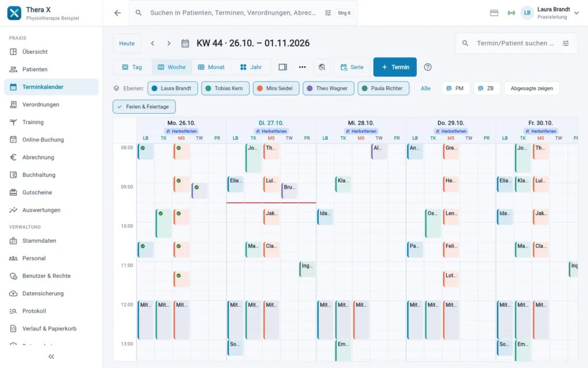Toggle the side panel layout icon
Screen dimensions: 588x368
(x=283, y=67)
